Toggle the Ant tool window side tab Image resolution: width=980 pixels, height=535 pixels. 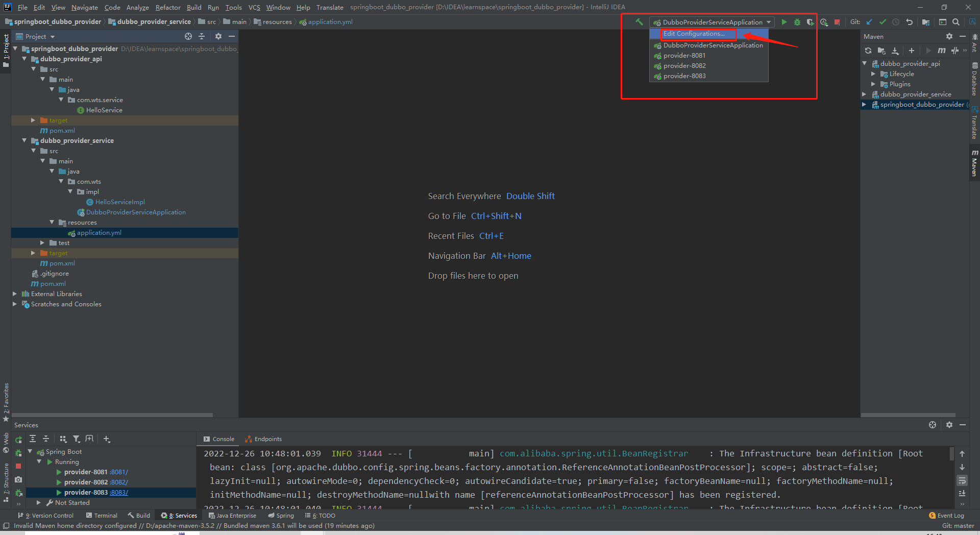pos(974,43)
